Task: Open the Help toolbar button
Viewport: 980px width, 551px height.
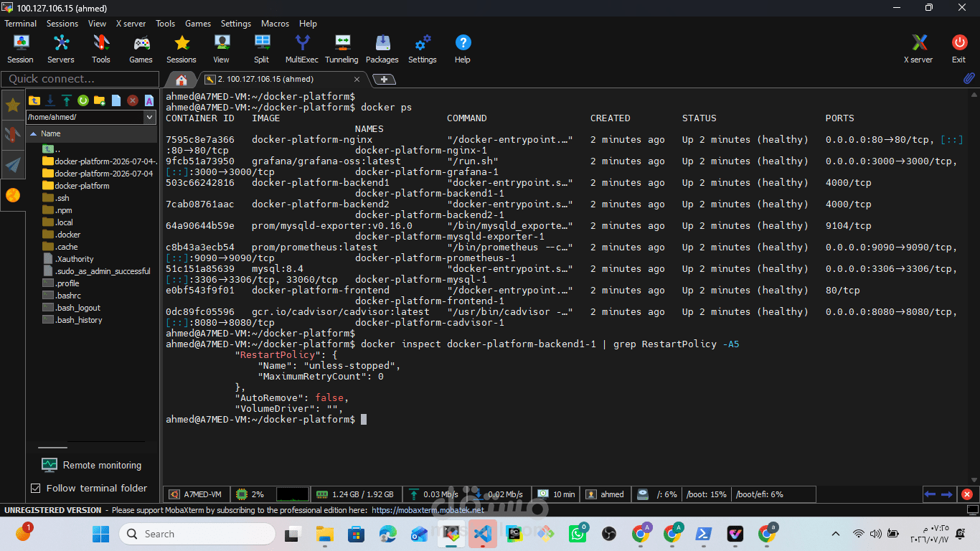Action: pyautogui.click(x=463, y=49)
